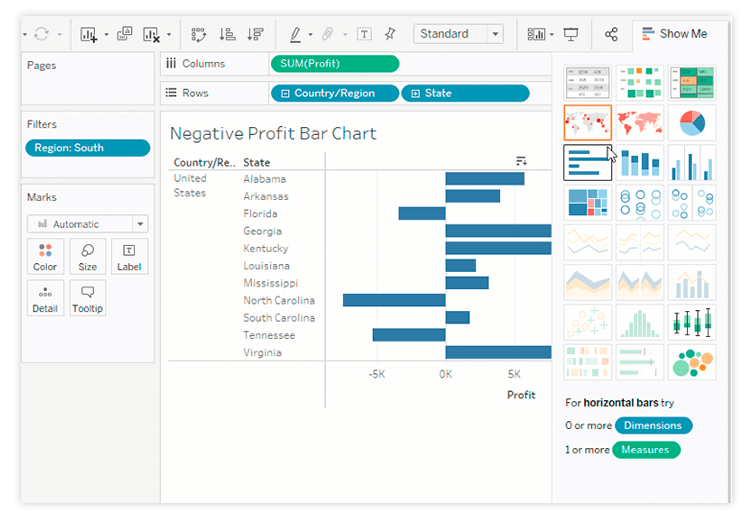The width and height of the screenshot is (750, 522).
Task: Select the treemap chart type thumbnail
Action: point(588,202)
